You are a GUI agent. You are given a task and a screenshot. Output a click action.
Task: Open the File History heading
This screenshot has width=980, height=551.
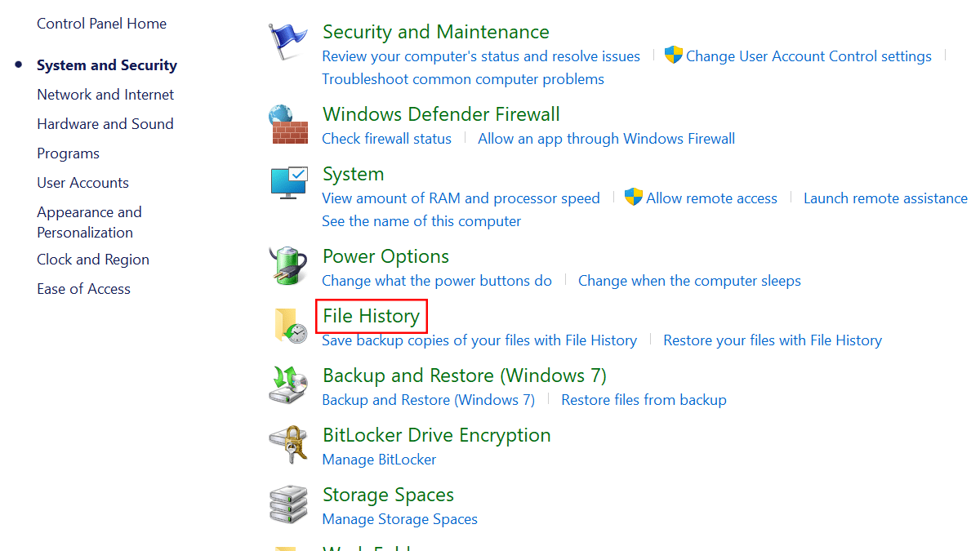click(372, 316)
